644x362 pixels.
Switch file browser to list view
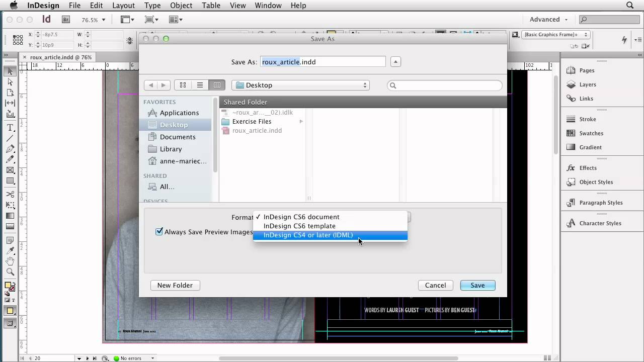point(200,85)
